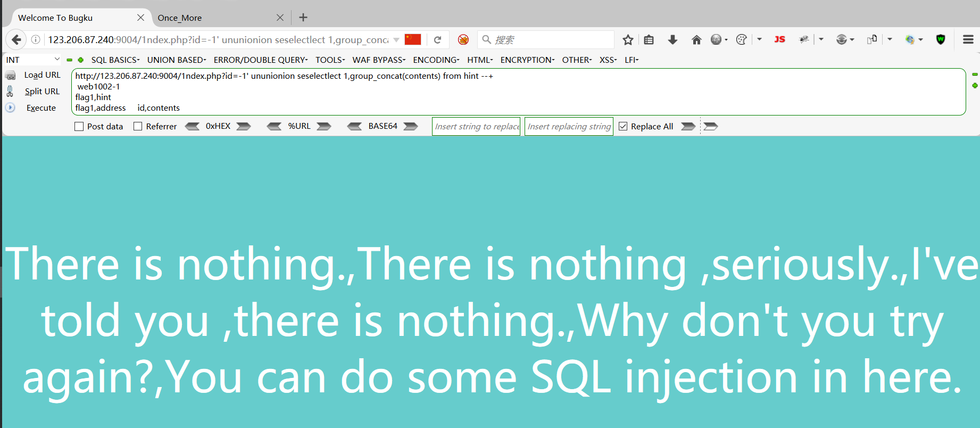
Task: Open the ERROR/DOUBLE QUERY menu
Action: tap(261, 60)
